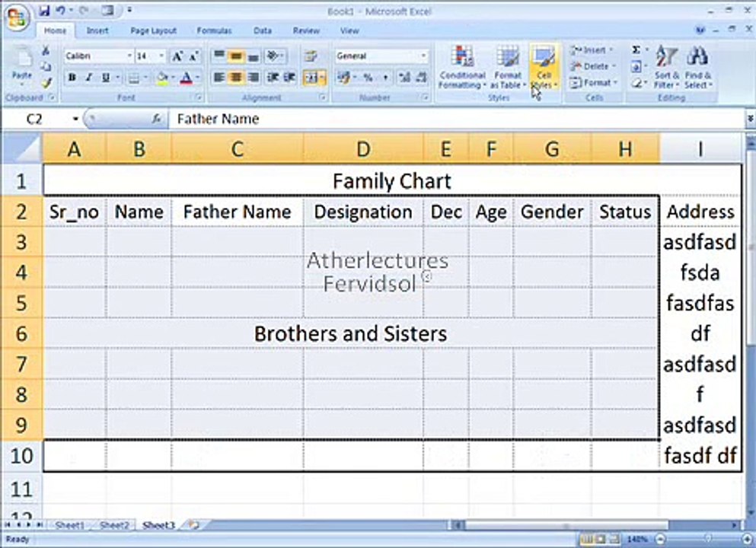Shrink the font size
This screenshot has height=548, width=756.
pos(194,56)
